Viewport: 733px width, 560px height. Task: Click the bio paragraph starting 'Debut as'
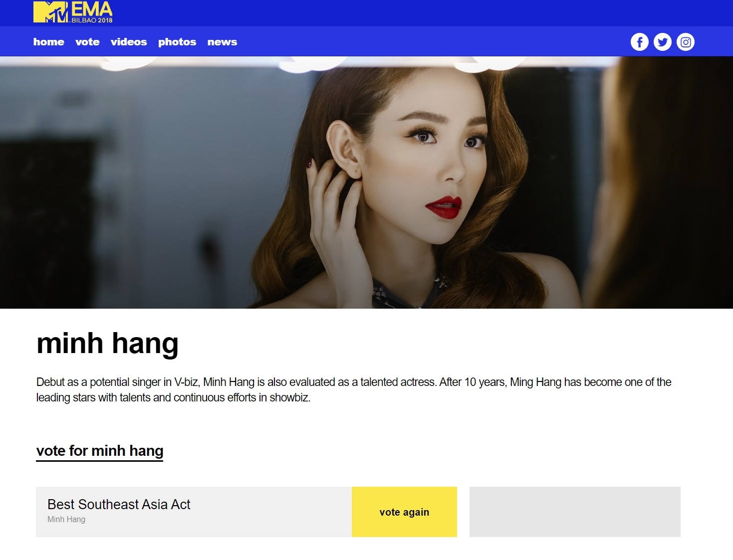(353, 389)
